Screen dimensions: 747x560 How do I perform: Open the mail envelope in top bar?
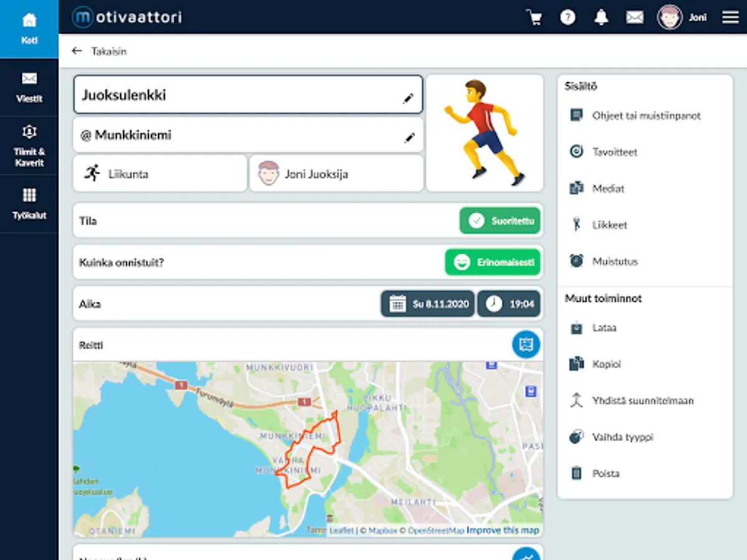(x=634, y=17)
